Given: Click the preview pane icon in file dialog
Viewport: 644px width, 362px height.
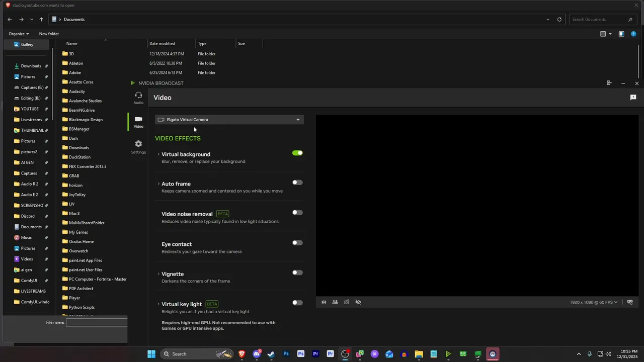Looking at the screenshot, I should tap(621, 34).
